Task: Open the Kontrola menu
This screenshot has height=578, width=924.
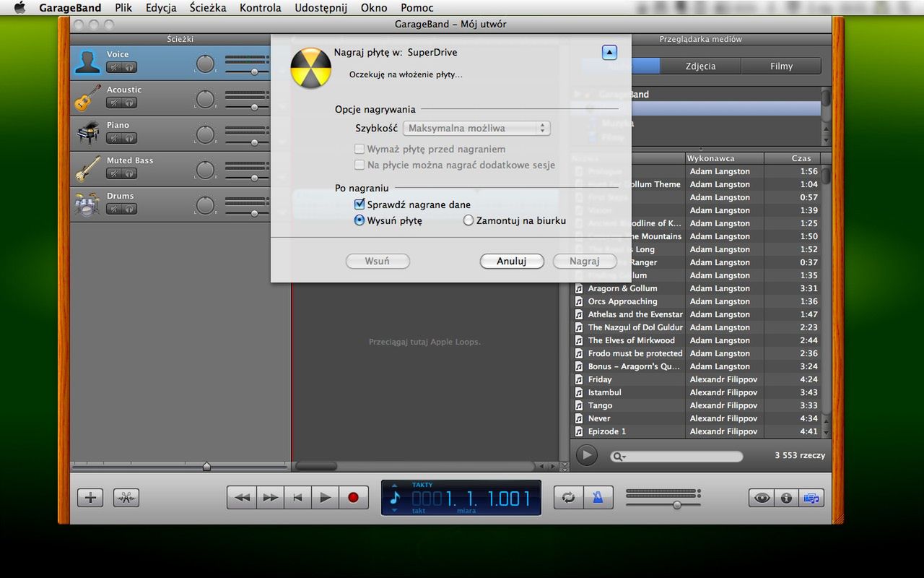Action: (261, 8)
